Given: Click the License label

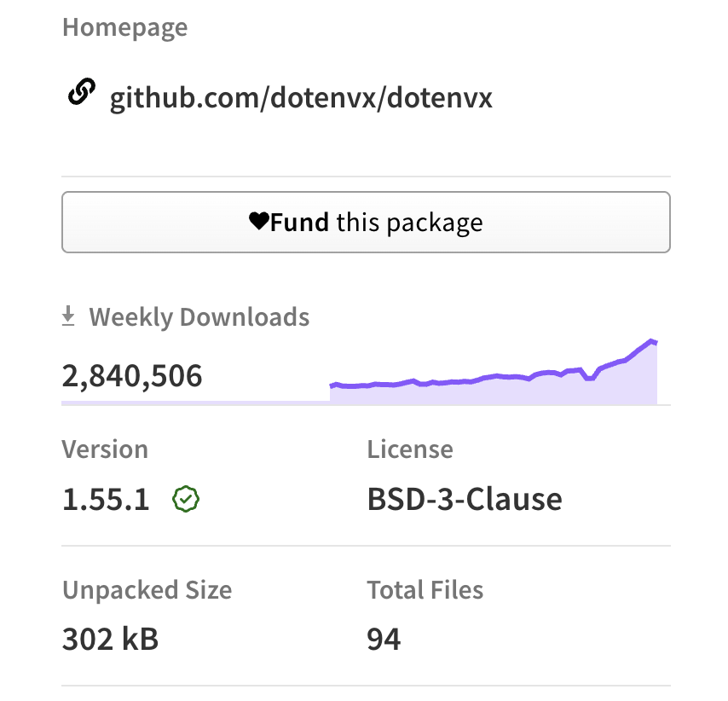Looking at the screenshot, I should point(410,449).
